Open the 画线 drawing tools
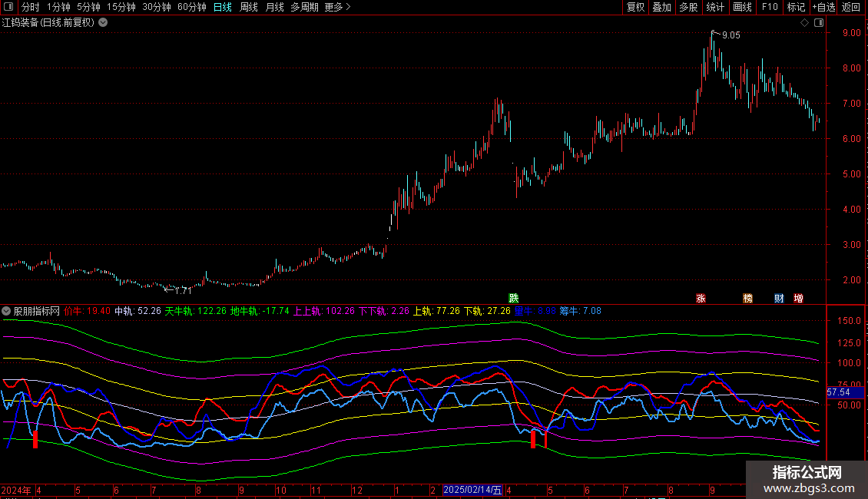The height and width of the screenshot is (499, 868). pos(742,8)
